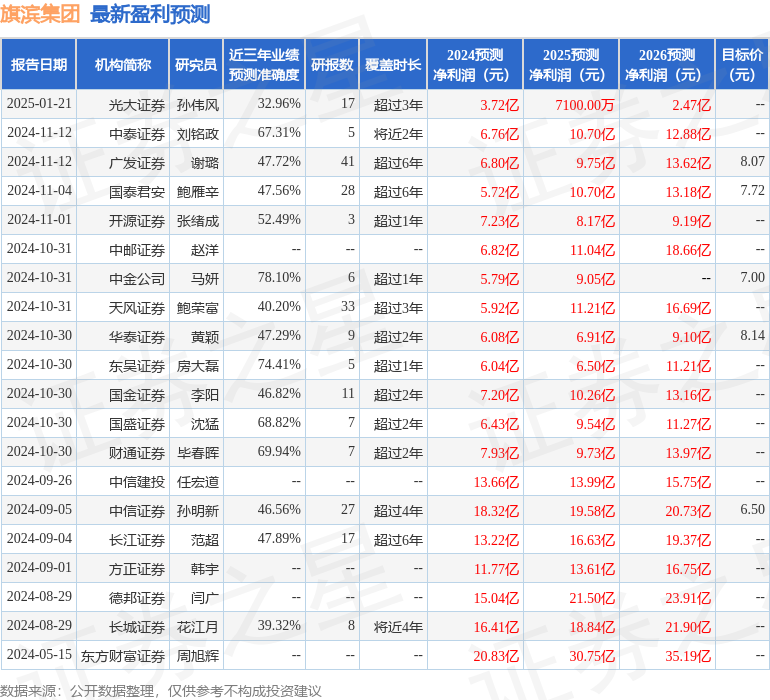Click the 2025预测净利润 column header

(x=571, y=64)
